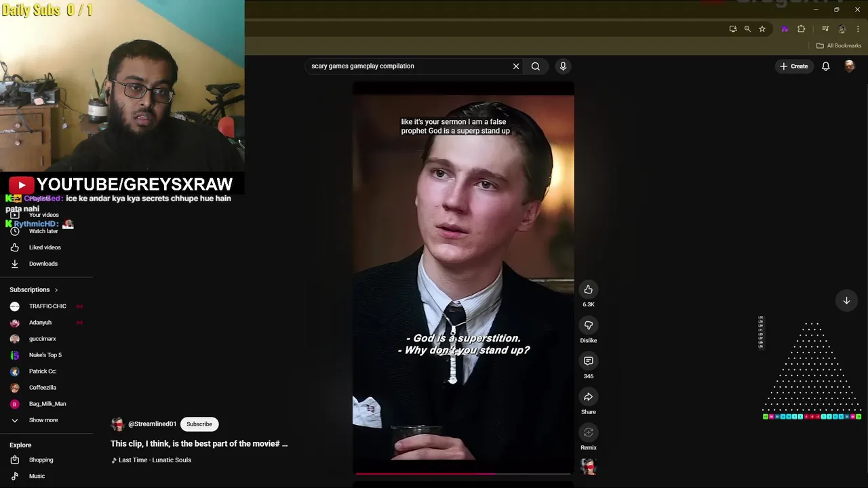Viewport: 868px width, 488px height.
Task: Open the browser Extensions puzzle icon
Action: tap(802, 29)
